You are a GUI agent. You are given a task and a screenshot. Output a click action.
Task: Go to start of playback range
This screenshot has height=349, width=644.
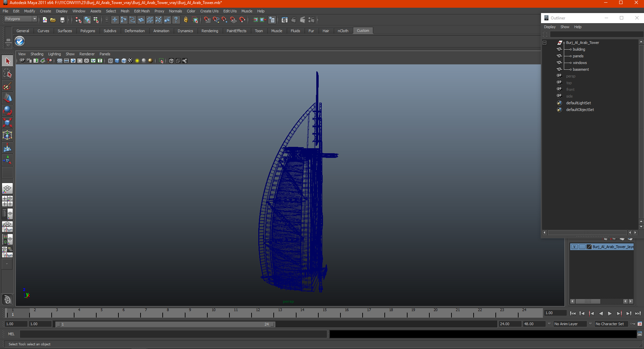pos(573,313)
